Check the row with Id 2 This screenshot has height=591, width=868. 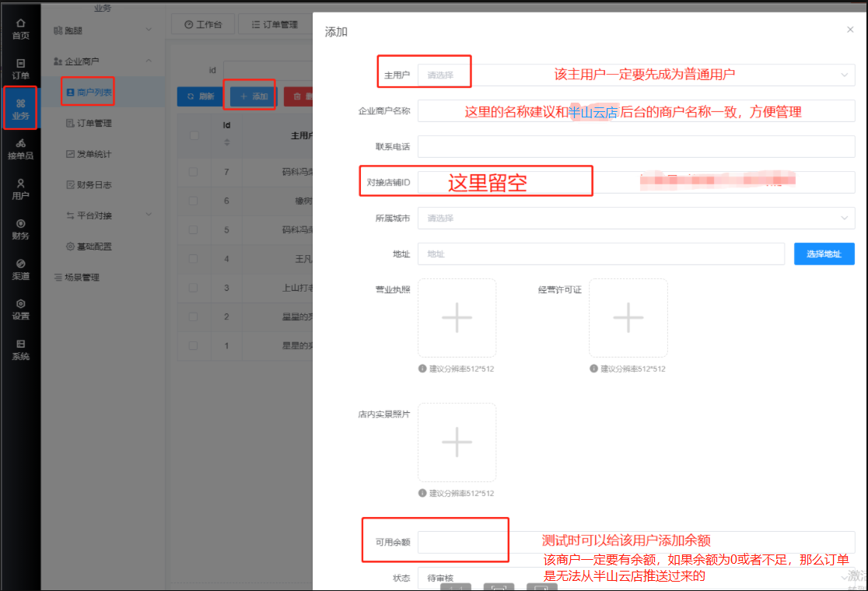tap(193, 316)
